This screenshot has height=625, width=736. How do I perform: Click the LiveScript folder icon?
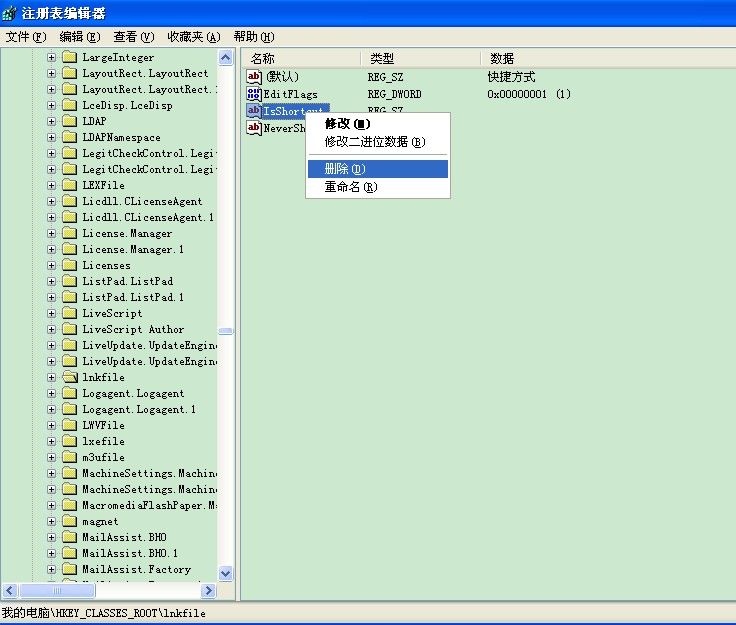69,313
